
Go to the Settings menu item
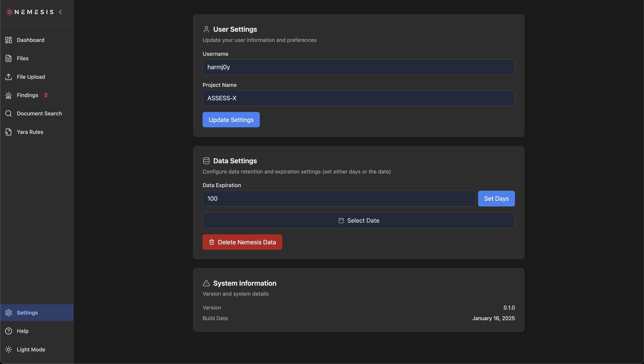[27, 312]
